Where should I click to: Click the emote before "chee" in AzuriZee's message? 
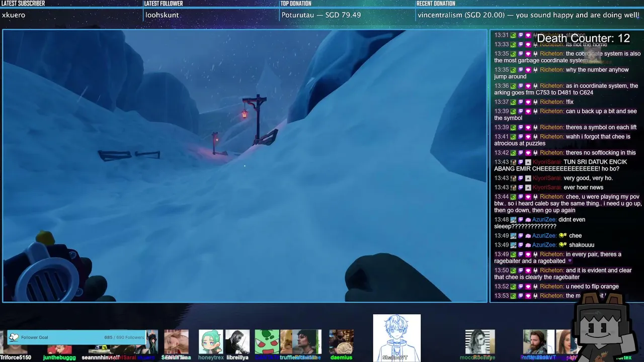click(x=563, y=236)
